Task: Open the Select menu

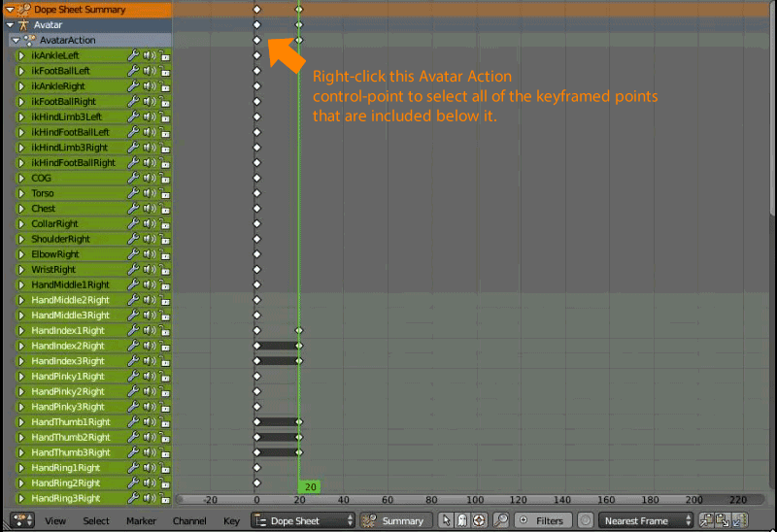Action: [x=96, y=520]
